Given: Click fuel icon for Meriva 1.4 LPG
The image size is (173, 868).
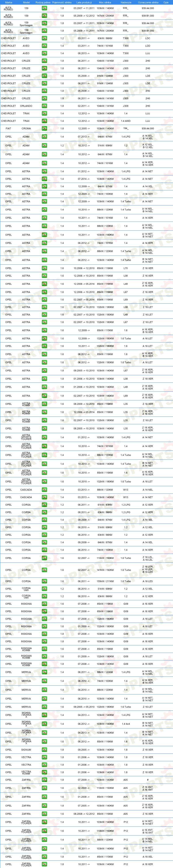Looking at the screenshot, I should pos(44,672).
